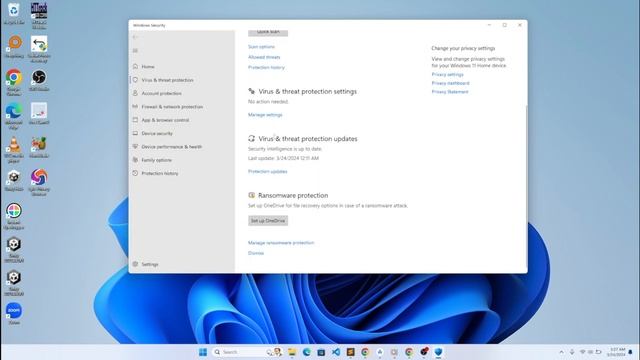Open Microsoft Edge from taskbar
The image size is (640, 360).
pyautogui.click(x=307, y=352)
